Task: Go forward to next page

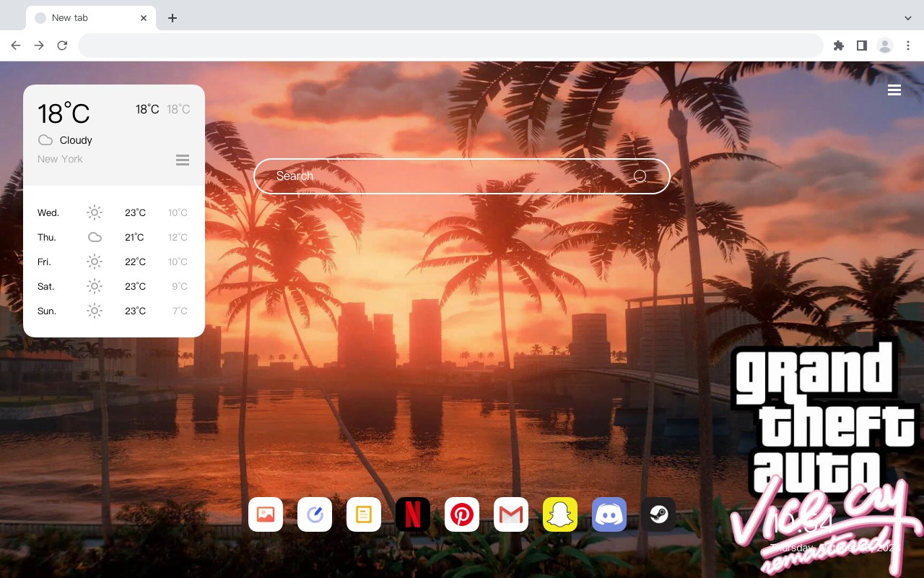Action: pyautogui.click(x=39, y=46)
